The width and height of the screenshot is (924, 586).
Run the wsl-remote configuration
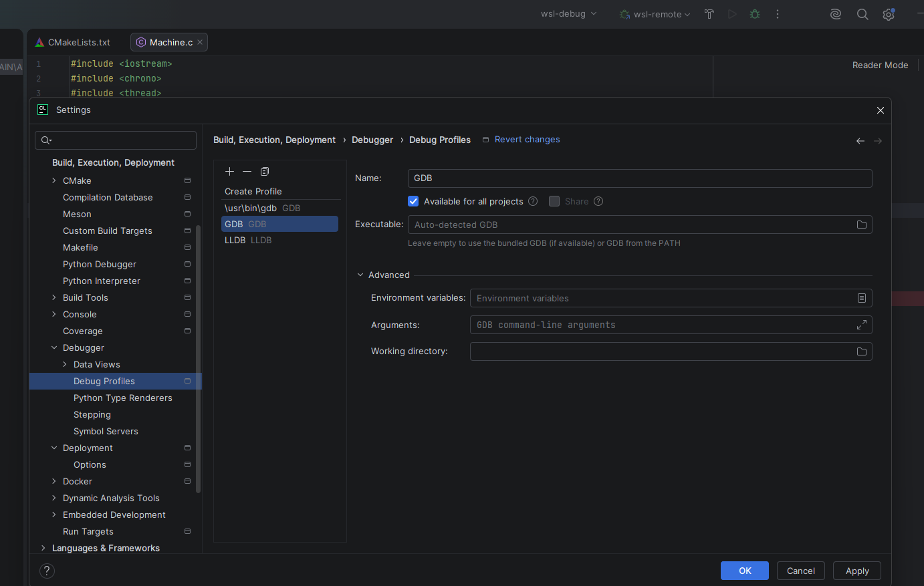coord(732,14)
